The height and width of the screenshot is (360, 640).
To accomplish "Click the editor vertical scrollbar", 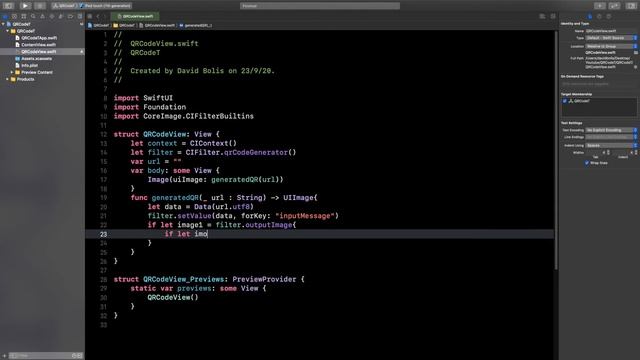I will tap(556, 150).
